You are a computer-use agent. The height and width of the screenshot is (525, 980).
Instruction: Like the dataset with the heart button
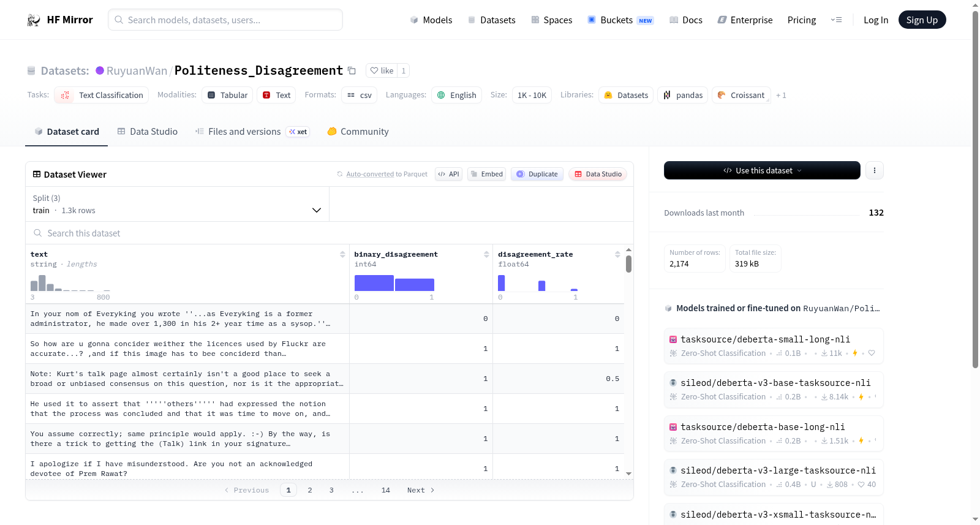tap(382, 70)
